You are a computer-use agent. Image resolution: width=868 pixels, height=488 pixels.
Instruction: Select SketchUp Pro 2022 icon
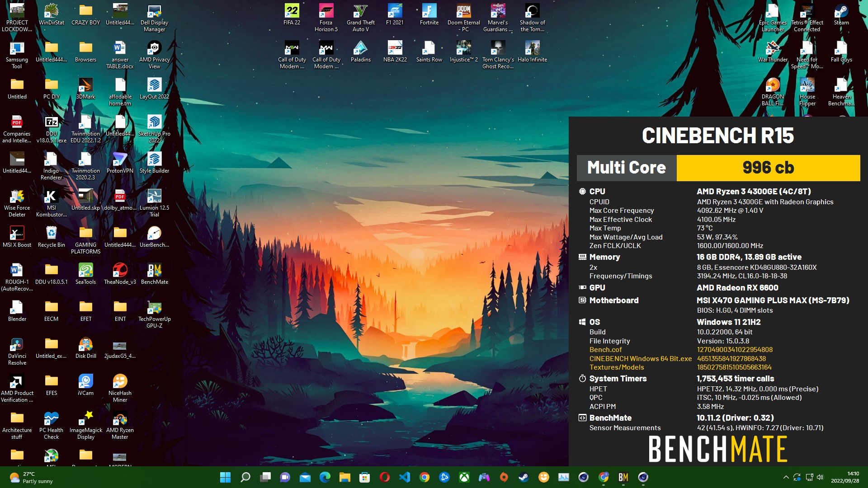coord(154,129)
